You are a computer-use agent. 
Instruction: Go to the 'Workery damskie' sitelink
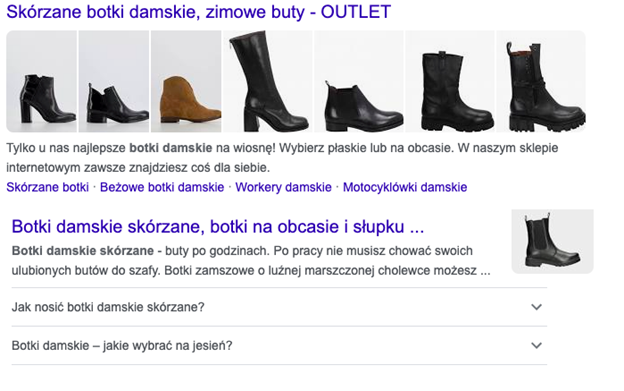283,187
